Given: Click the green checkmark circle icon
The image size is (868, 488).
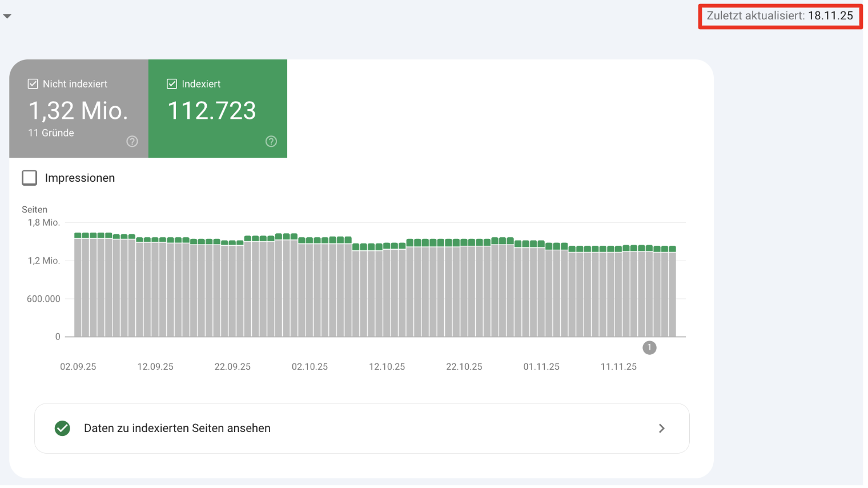Looking at the screenshot, I should click(62, 428).
